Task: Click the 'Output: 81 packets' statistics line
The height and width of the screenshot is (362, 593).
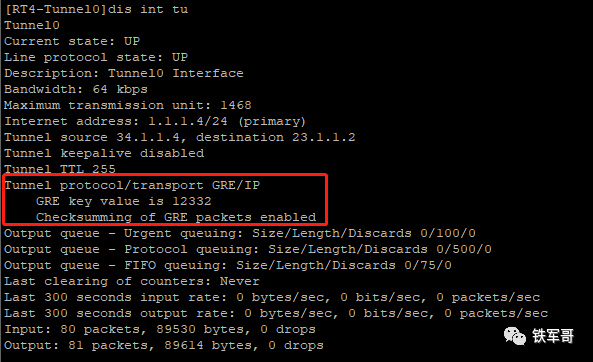Action: (164, 345)
